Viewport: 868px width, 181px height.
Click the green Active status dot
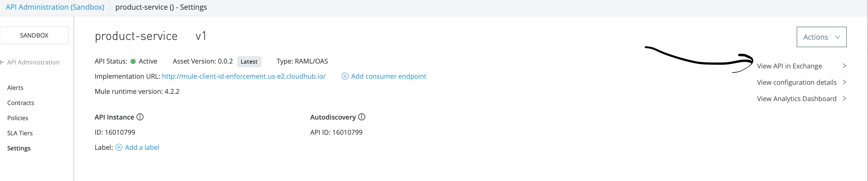click(133, 61)
